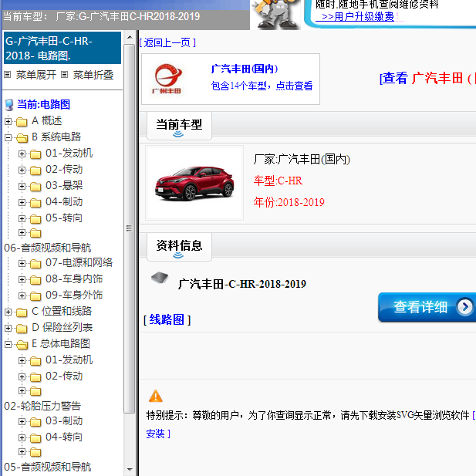The width and height of the screenshot is (476, 476).
Task: Expand the 09-车身外饰 node
Action: (x=22, y=295)
